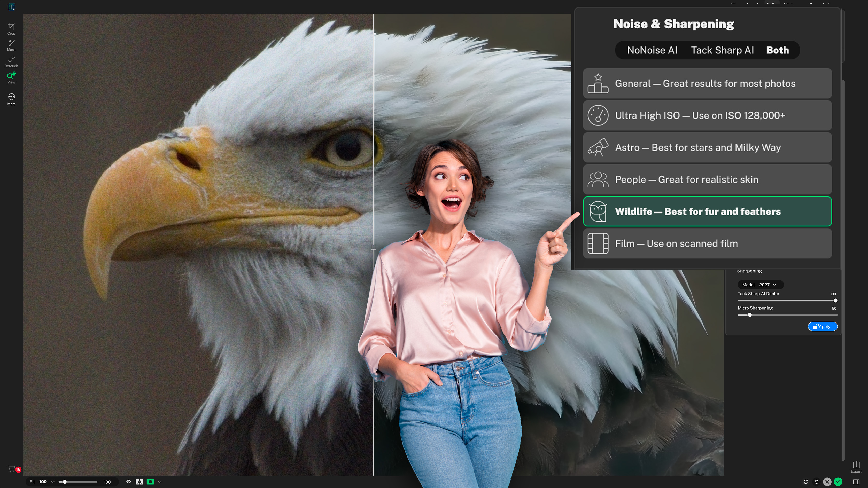Toggle the green mask overlay button
Viewport: 868px width, 488px height.
click(150, 482)
